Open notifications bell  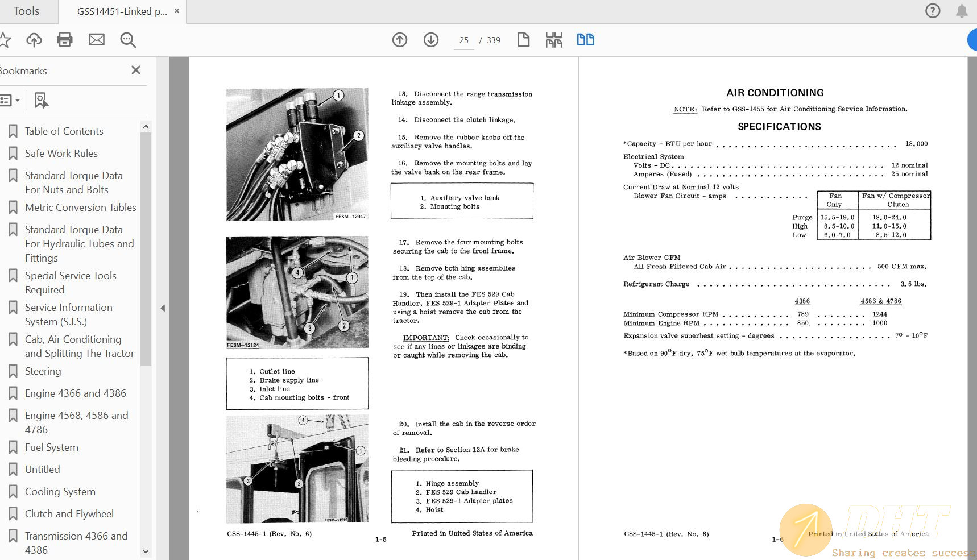pos(962,11)
